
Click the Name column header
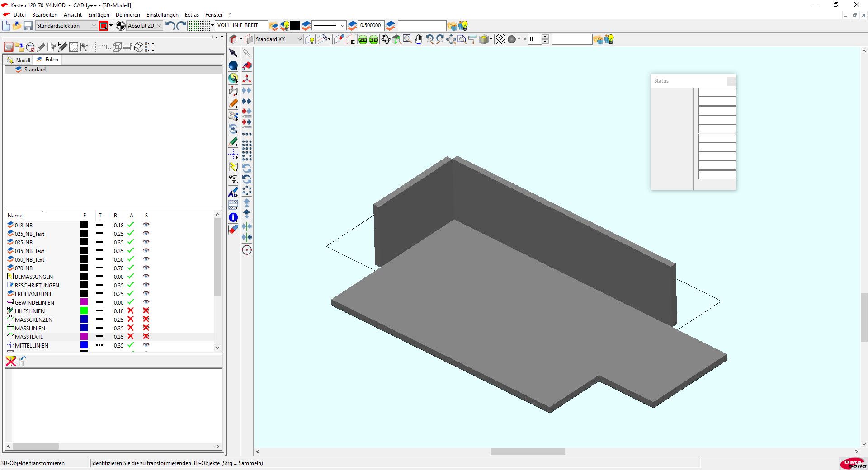[x=15, y=216]
